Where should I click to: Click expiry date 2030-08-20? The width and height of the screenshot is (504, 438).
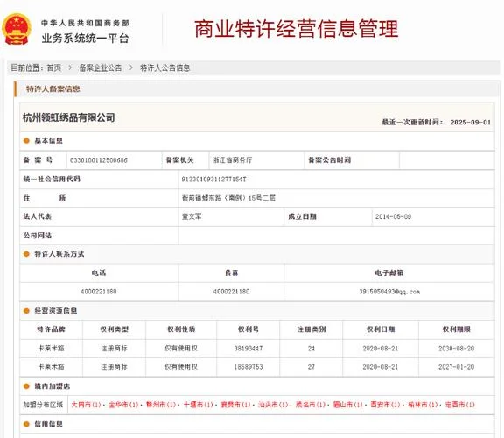(457, 349)
